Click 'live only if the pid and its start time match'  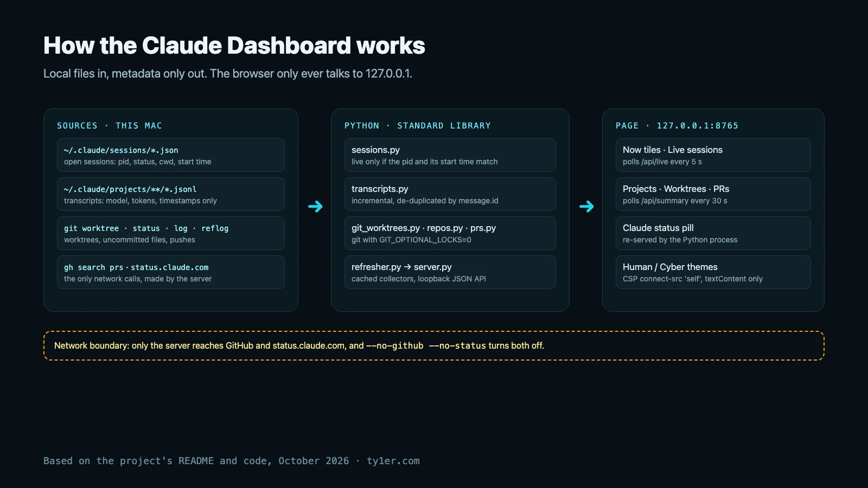tap(425, 162)
